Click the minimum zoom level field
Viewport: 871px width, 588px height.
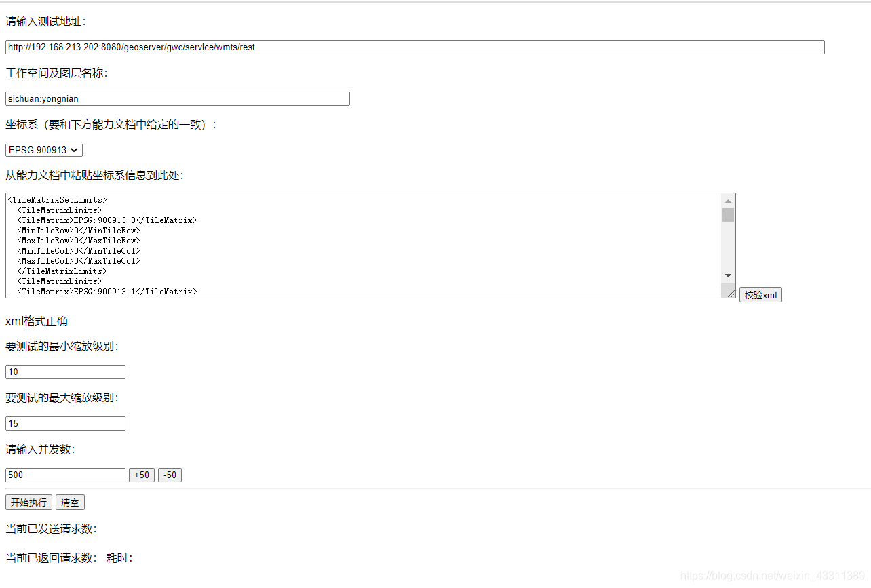point(65,372)
